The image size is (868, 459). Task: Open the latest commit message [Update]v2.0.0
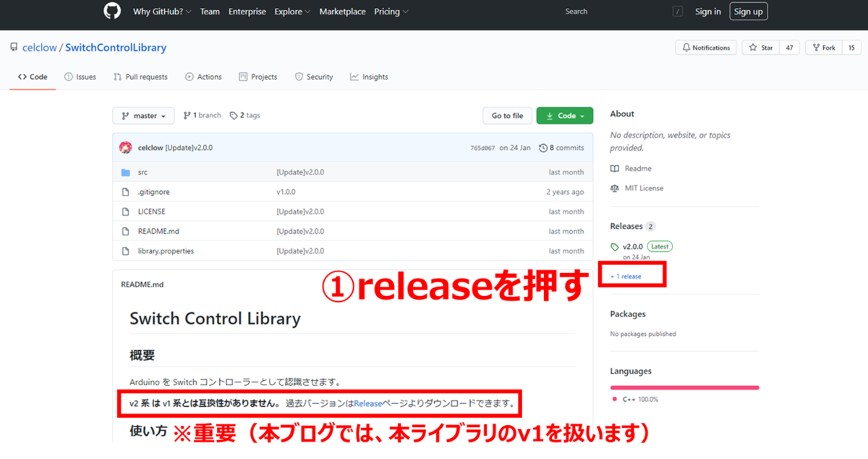point(189,148)
